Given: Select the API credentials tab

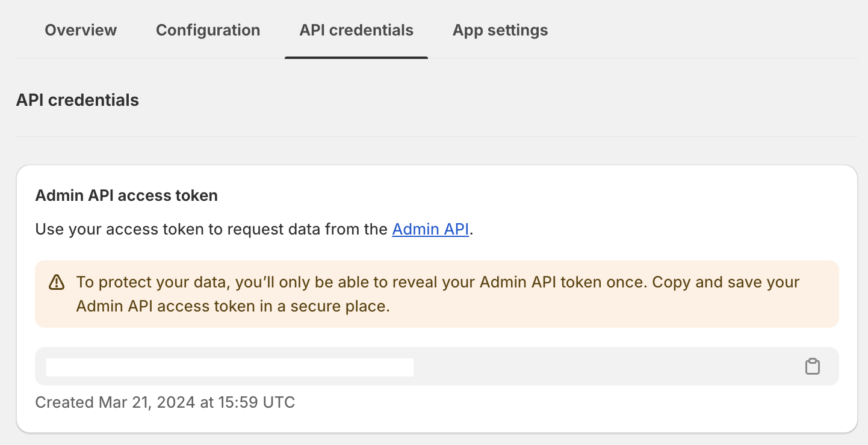Looking at the screenshot, I should pos(356,30).
